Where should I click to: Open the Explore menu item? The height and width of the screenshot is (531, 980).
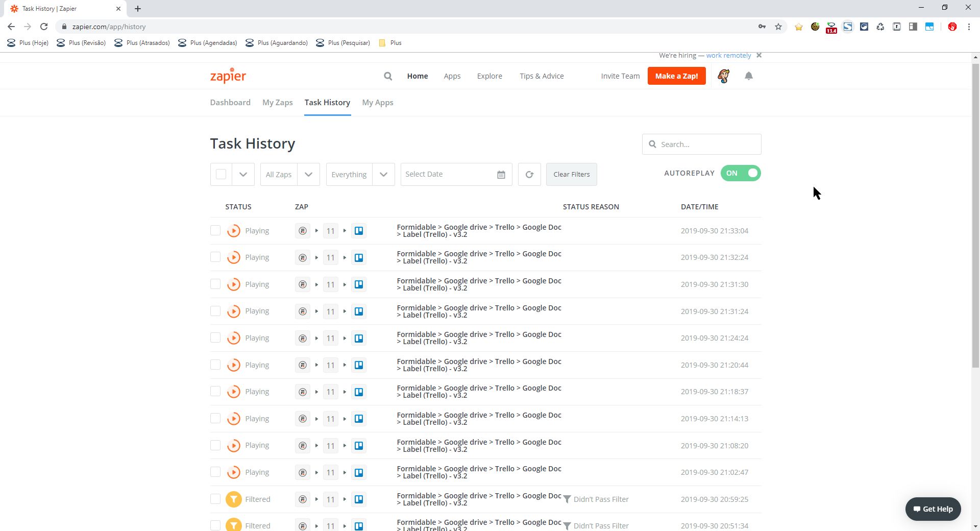pos(489,76)
